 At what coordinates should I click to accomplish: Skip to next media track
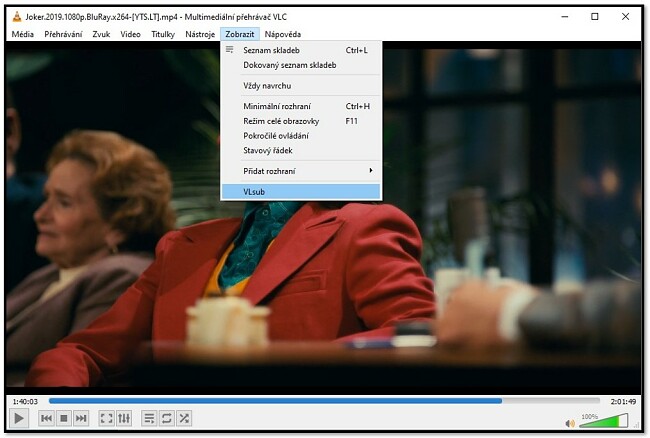click(x=81, y=418)
